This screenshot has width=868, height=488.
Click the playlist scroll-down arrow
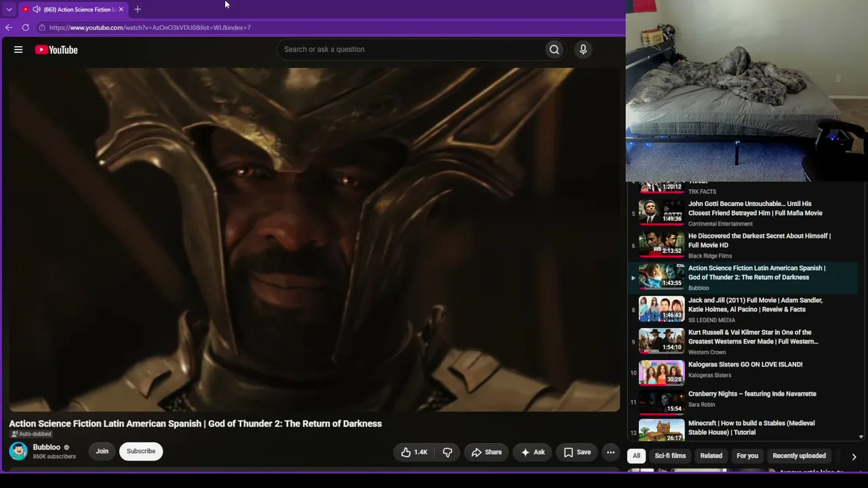pyautogui.click(x=861, y=438)
